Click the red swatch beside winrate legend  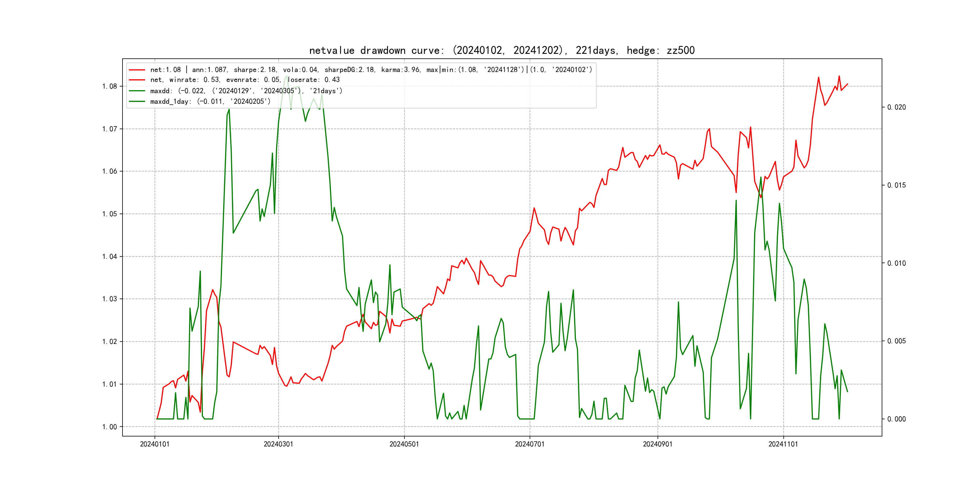(137, 80)
